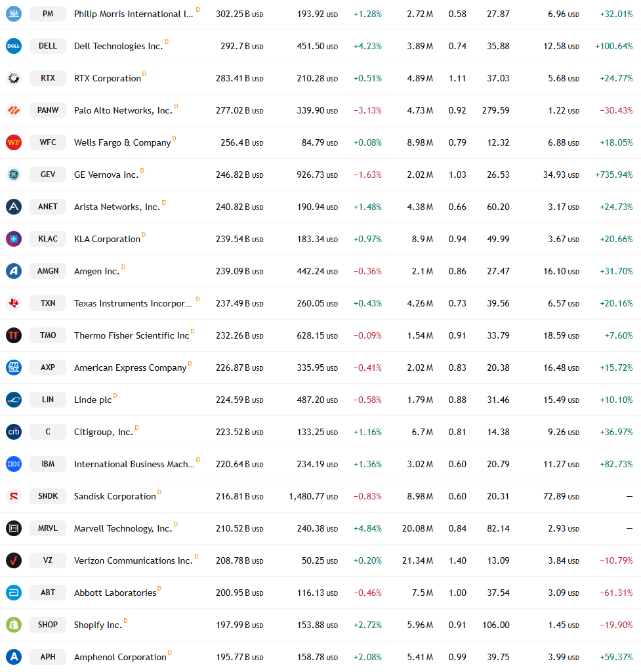
Task: Click the Shopify logo icon
Action: pos(14,625)
